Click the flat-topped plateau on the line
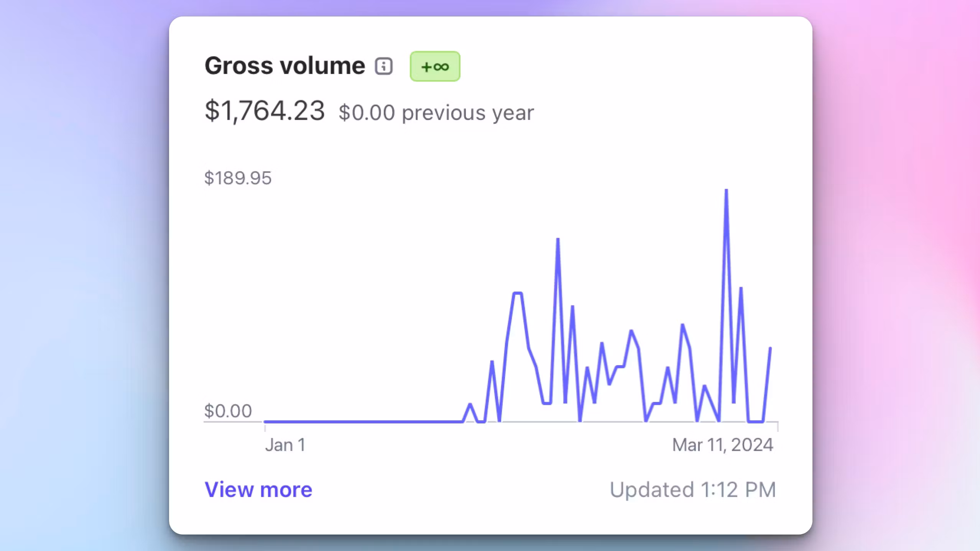Image resolution: width=980 pixels, height=551 pixels. coord(518,293)
